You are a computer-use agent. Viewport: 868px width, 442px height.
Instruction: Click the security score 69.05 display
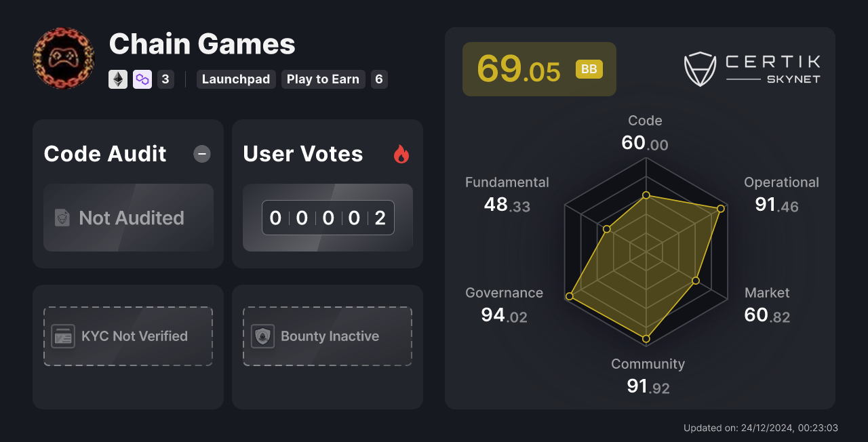[519, 68]
